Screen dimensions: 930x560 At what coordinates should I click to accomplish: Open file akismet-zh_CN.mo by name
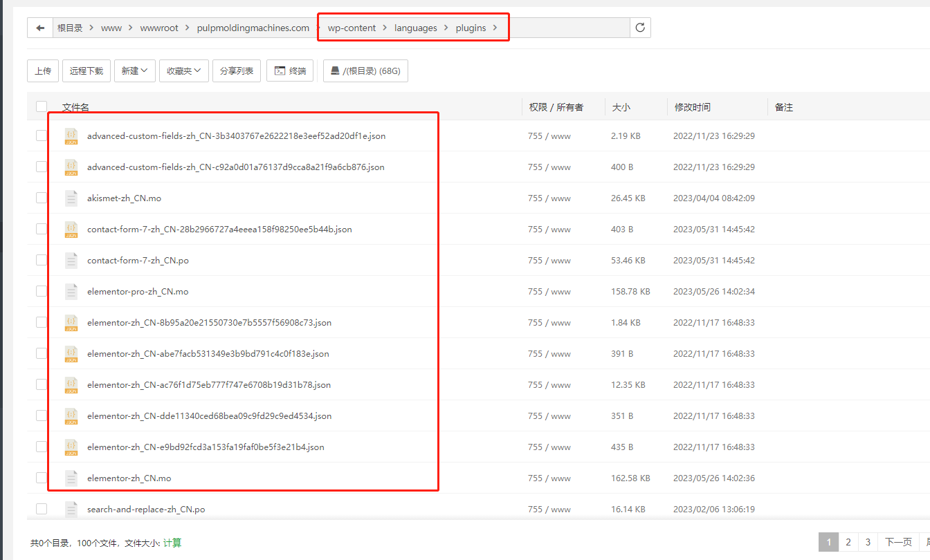tap(124, 198)
